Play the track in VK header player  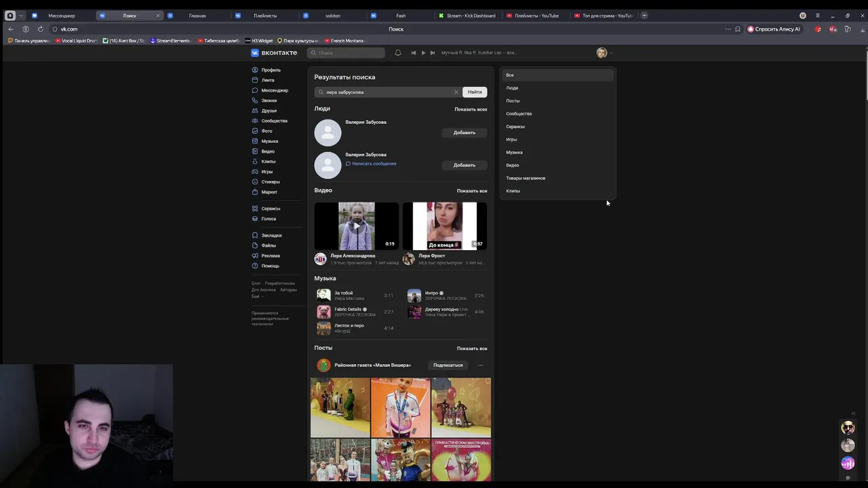coord(423,53)
